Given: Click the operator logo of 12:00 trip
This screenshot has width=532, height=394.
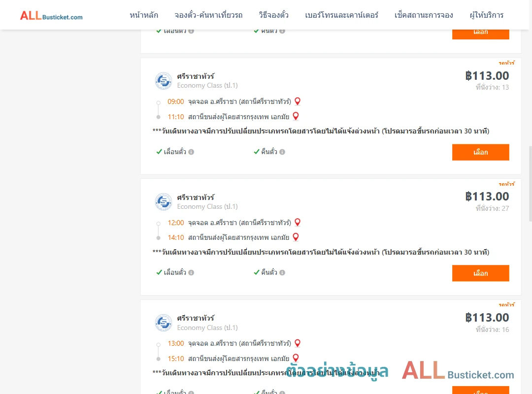Looking at the screenshot, I should [x=164, y=202].
